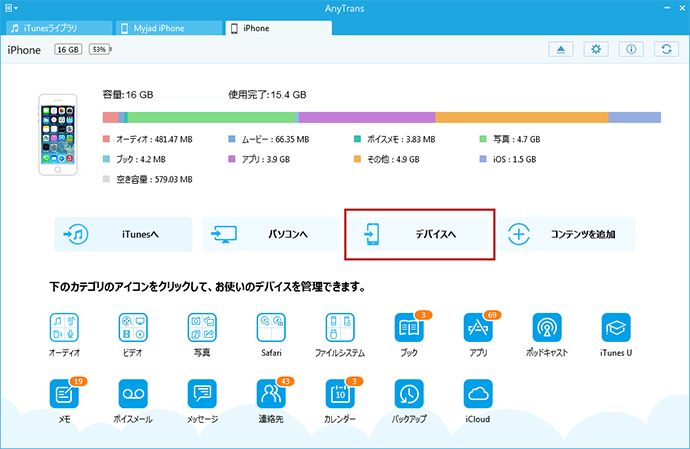Click the コンテンツを追加 button

tap(566, 234)
